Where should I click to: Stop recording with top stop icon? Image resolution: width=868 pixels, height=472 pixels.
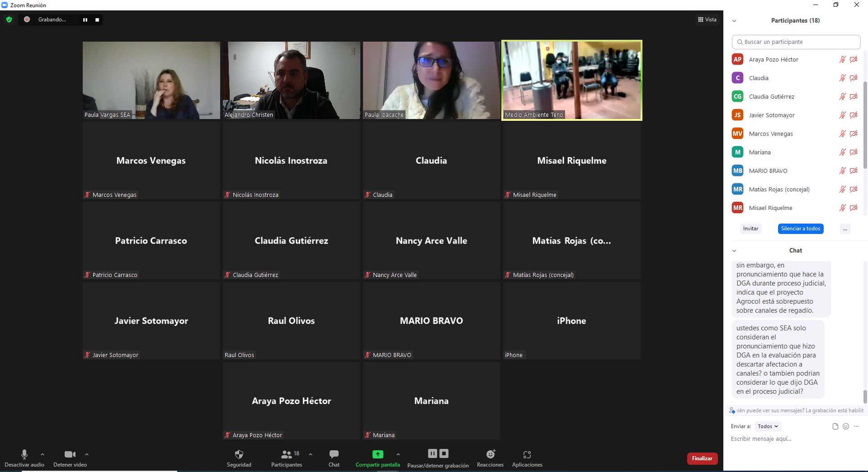click(x=97, y=20)
